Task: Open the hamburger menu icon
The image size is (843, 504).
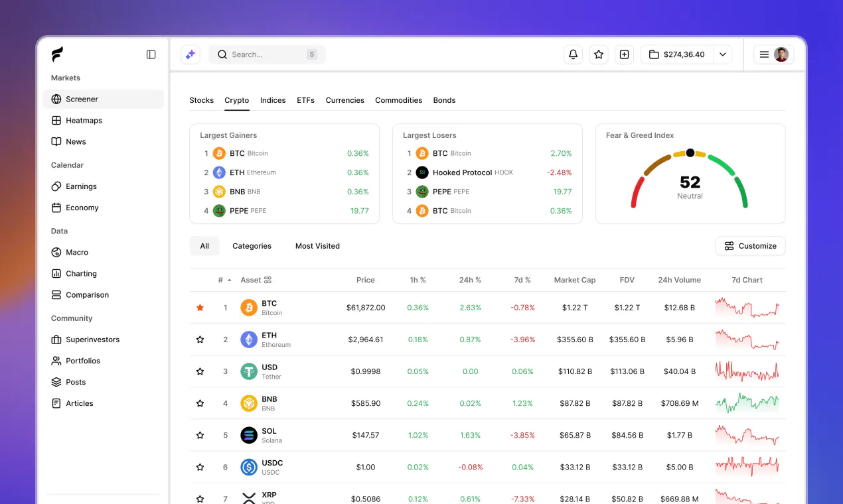Action: (x=764, y=54)
